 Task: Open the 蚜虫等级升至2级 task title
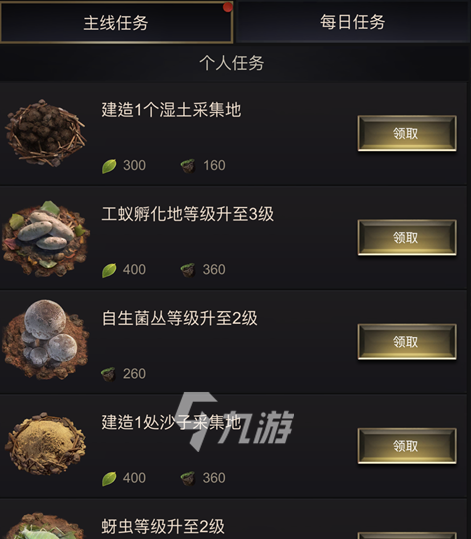point(163,526)
